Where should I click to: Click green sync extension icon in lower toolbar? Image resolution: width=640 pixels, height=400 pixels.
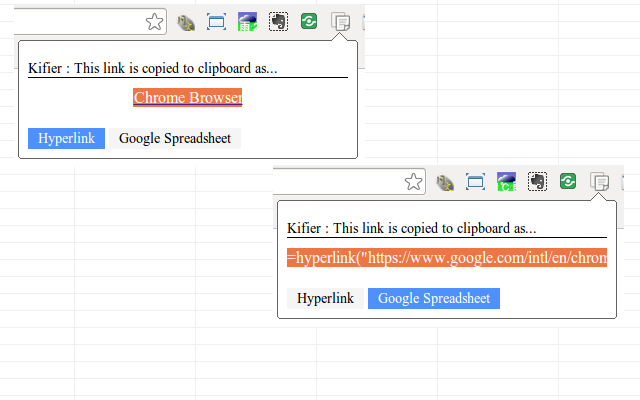[x=568, y=181]
